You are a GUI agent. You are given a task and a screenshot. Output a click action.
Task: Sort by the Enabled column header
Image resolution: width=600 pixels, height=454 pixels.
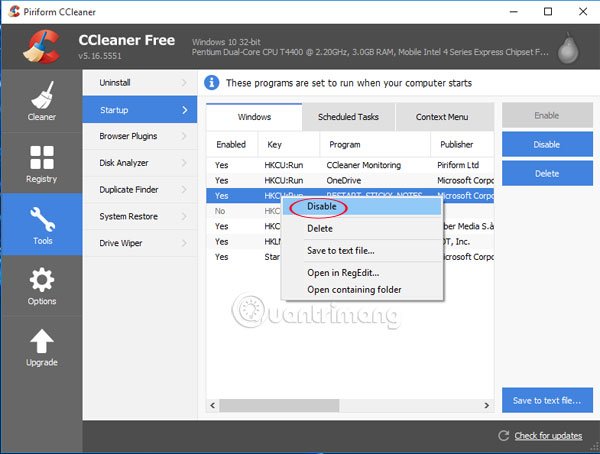(232, 145)
